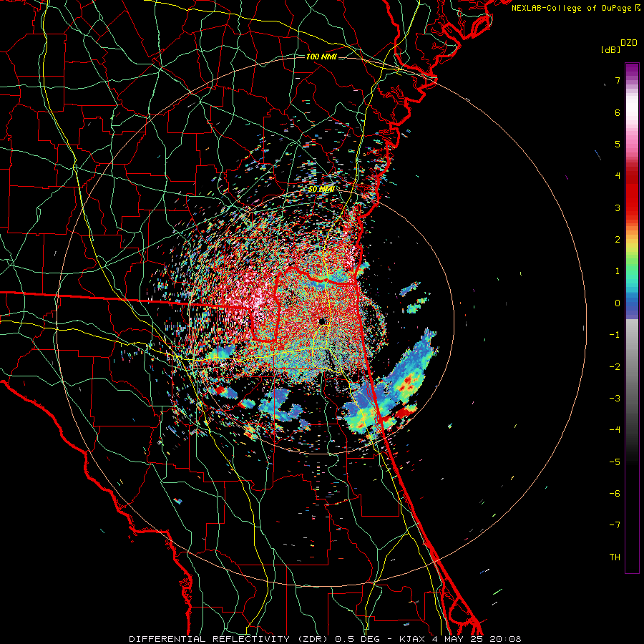
Task: Click the 100 NMI range ring label
Action: click(321, 57)
